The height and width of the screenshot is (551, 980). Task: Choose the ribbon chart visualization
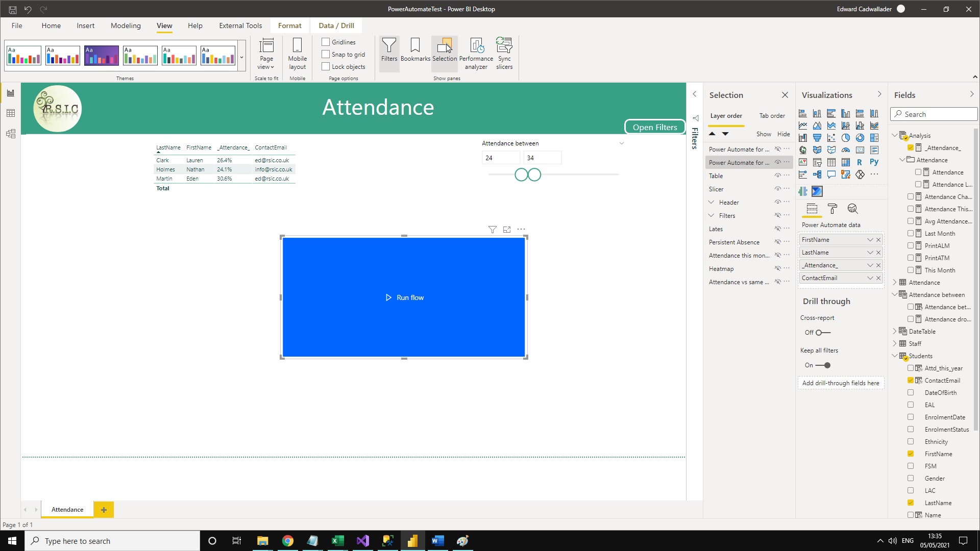(874, 126)
